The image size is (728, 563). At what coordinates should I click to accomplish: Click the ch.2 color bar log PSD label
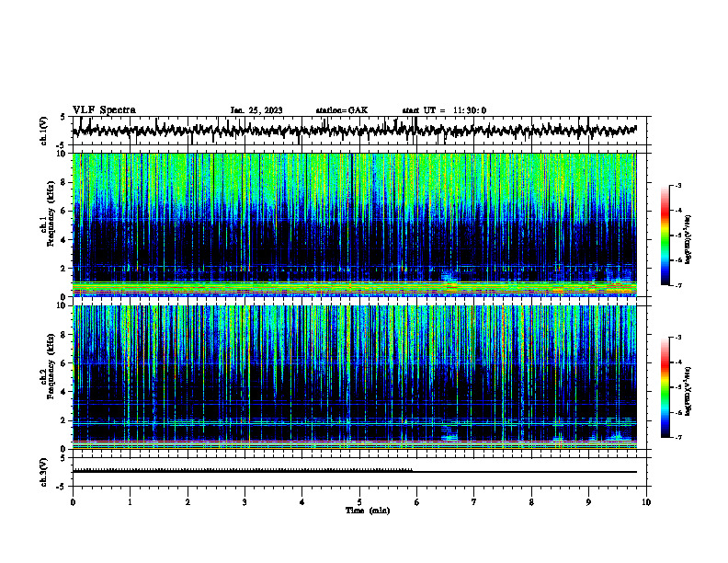point(688,392)
